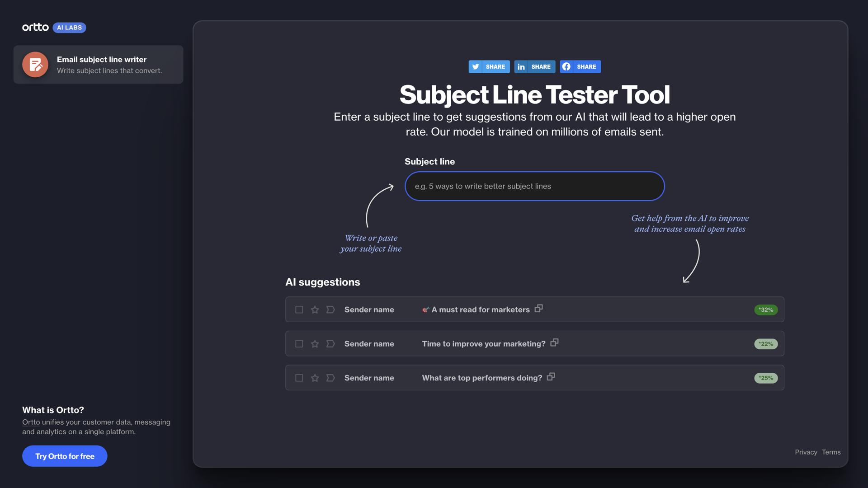This screenshot has height=488, width=868.
Task: Open the Terms page
Action: (x=831, y=452)
